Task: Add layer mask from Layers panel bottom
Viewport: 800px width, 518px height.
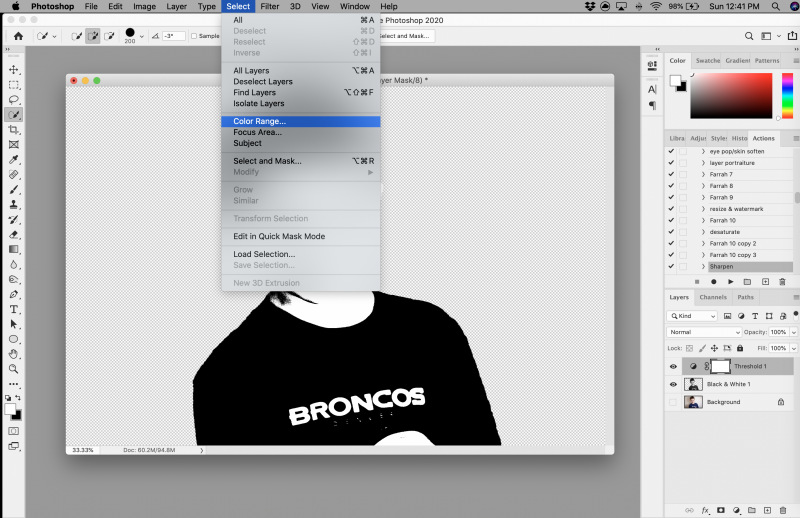Action: tap(720, 510)
